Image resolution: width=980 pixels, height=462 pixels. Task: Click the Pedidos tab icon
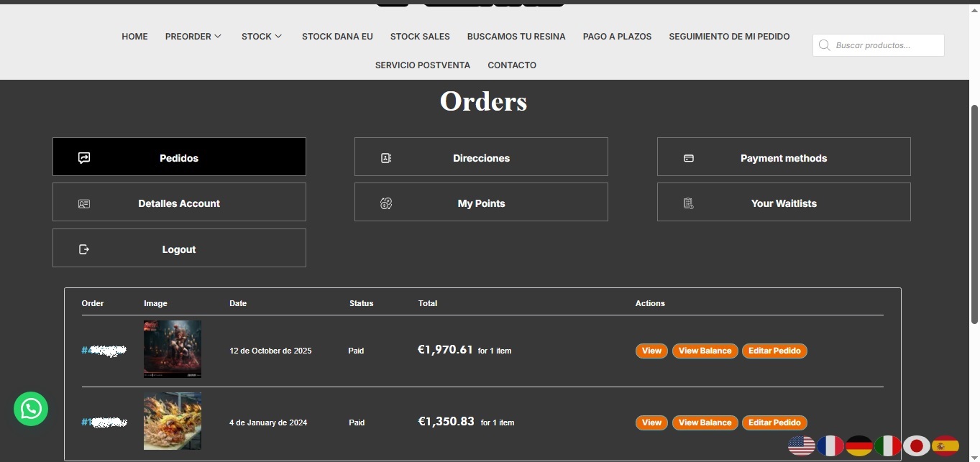[x=84, y=158]
